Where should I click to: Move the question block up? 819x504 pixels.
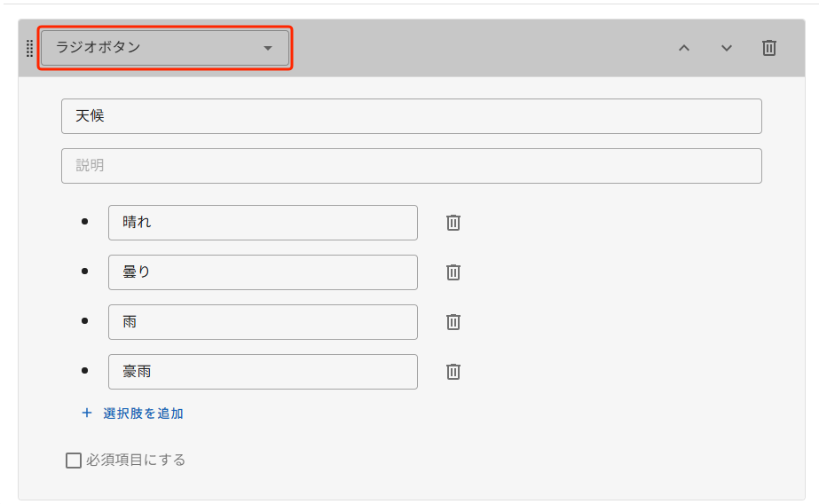pos(684,48)
